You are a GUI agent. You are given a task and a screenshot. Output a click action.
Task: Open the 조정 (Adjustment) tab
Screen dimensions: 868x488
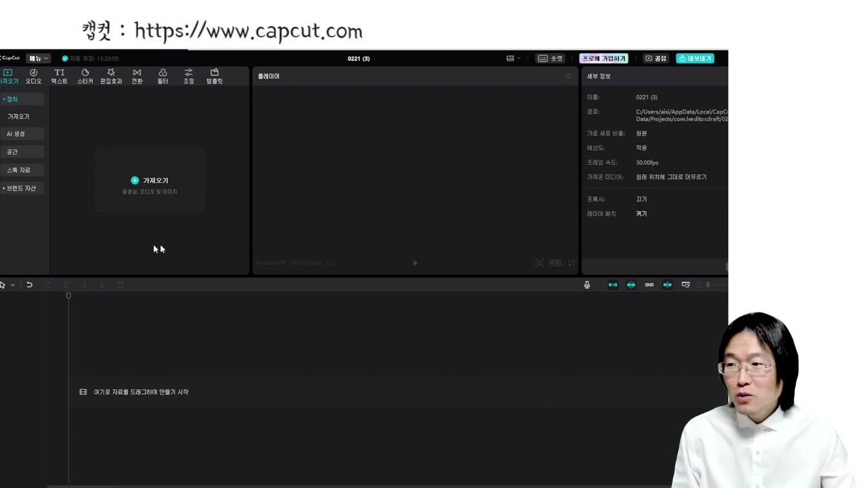pos(189,76)
